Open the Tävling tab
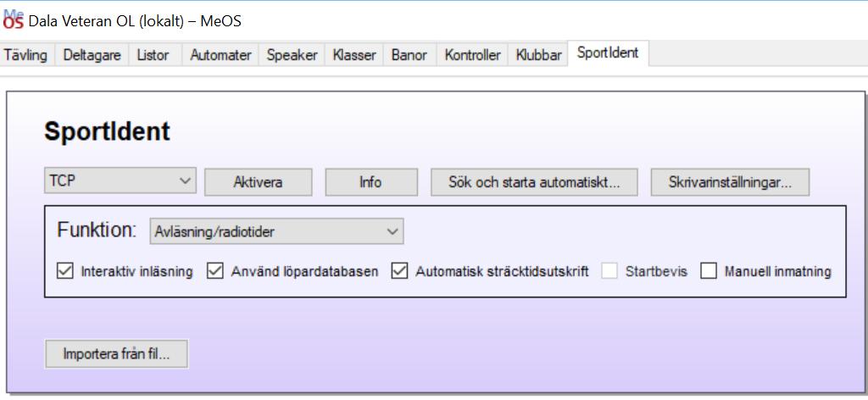The width and height of the screenshot is (868, 400). click(x=26, y=55)
